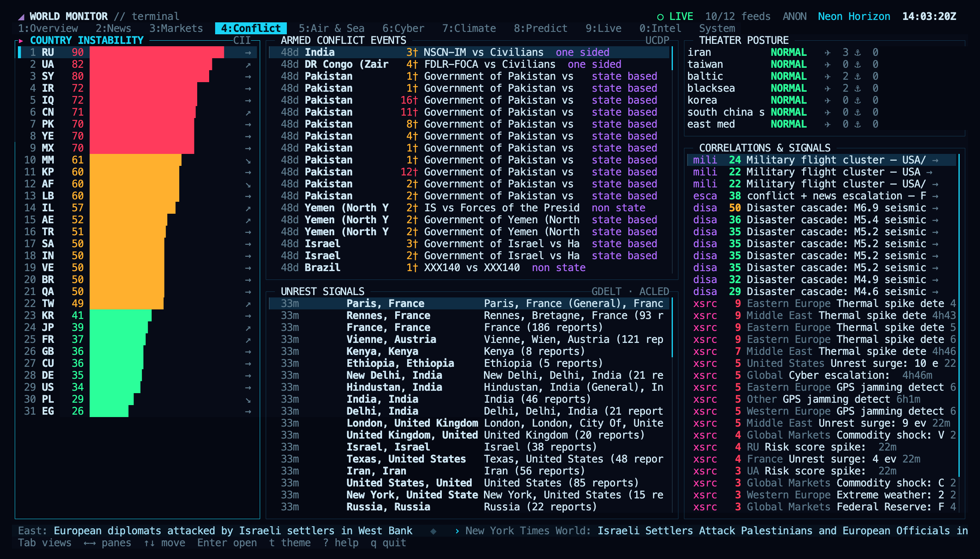980x559 pixels.
Task: Click the World Monitor logo triangle
Action: tap(22, 17)
